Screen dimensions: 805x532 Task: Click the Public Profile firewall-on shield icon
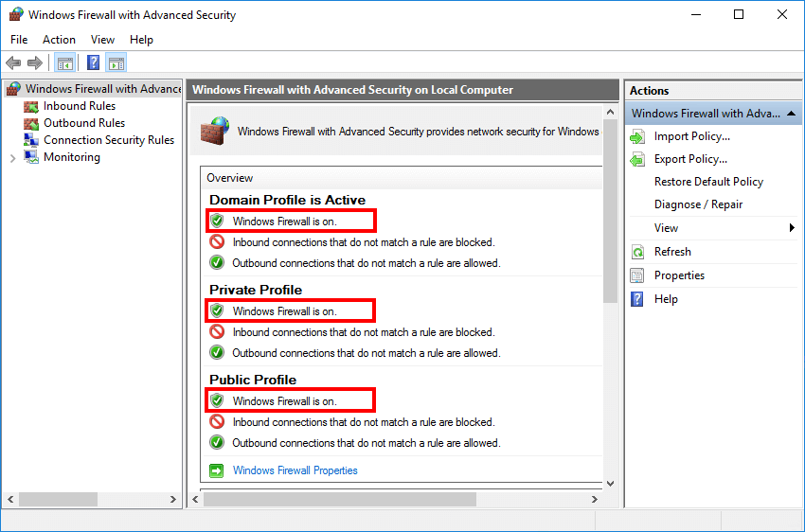pyautogui.click(x=217, y=400)
